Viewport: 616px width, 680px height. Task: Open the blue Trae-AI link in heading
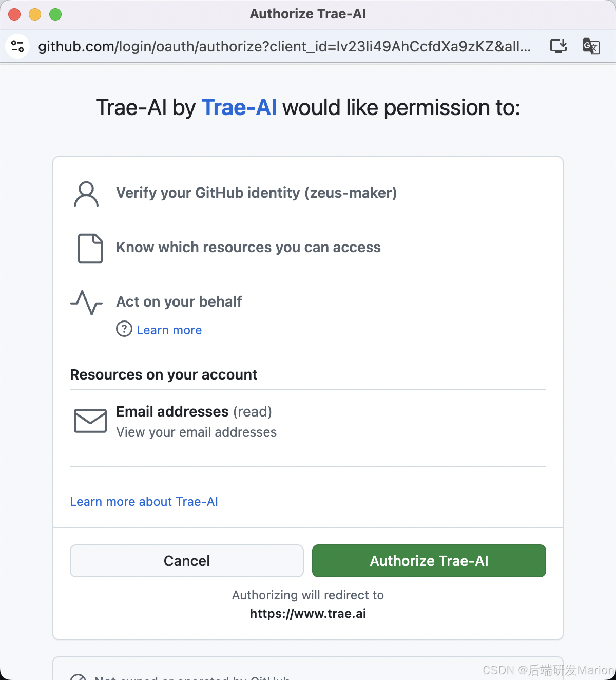click(x=239, y=108)
